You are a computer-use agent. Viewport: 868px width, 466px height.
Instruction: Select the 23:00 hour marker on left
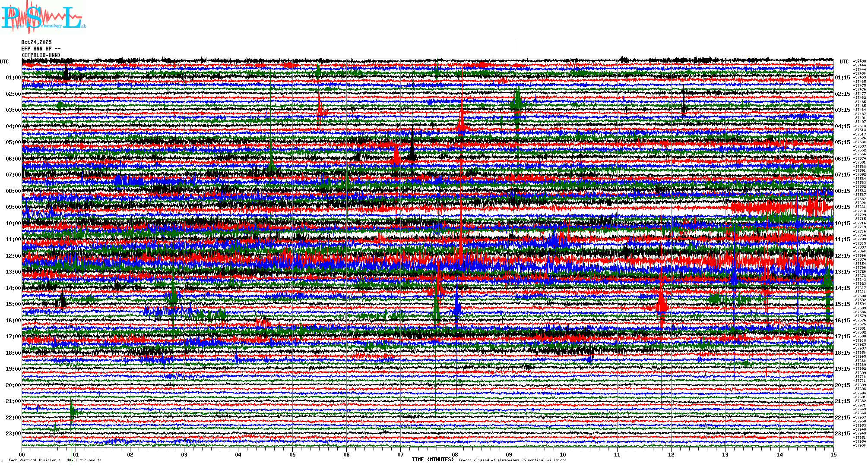(x=13, y=434)
